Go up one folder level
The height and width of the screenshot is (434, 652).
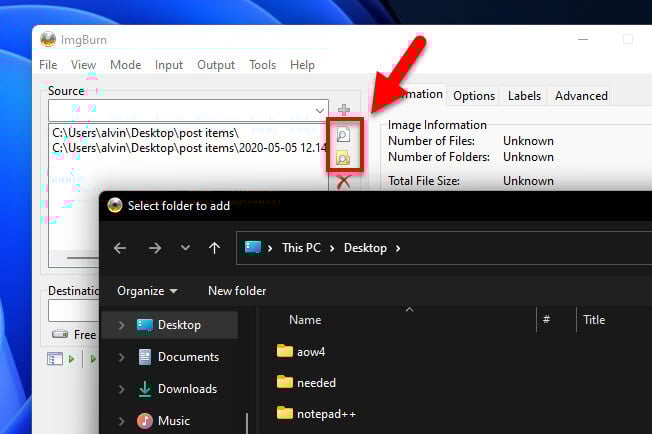pos(215,248)
